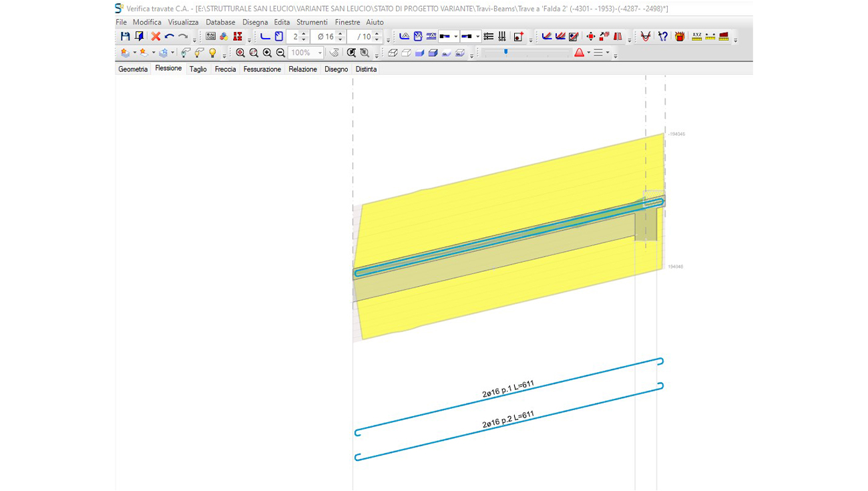Expand the horizontal lines style dropdown

coord(607,53)
